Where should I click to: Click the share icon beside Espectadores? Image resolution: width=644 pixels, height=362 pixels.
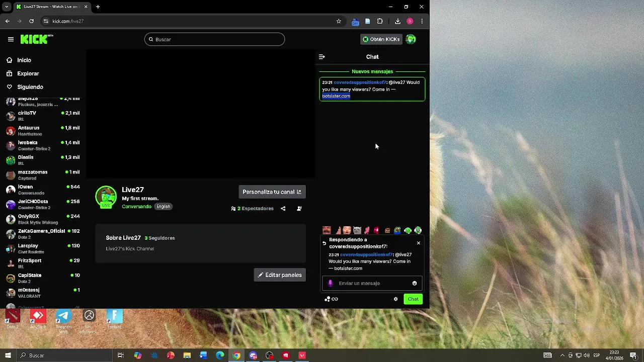click(x=283, y=209)
